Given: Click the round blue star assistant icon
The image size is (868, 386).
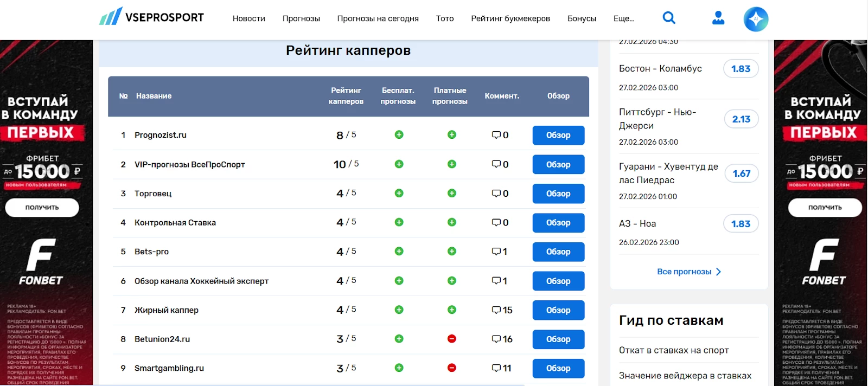Looking at the screenshot, I should tap(756, 19).
